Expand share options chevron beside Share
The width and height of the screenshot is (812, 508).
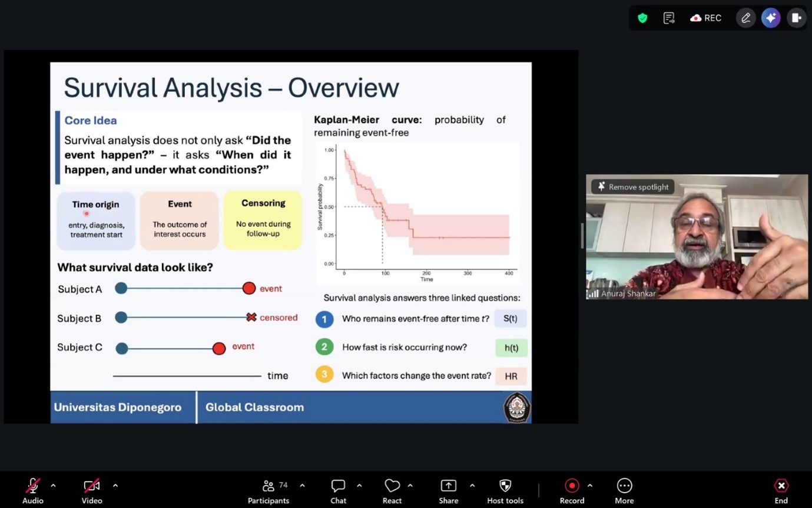[x=472, y=486]
